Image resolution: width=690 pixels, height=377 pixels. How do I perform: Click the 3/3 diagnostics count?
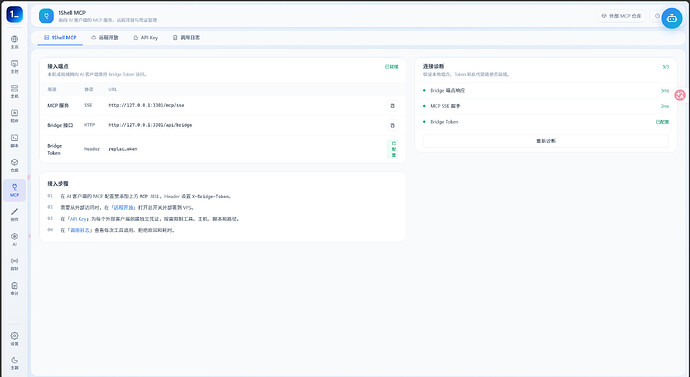point(665,67)
